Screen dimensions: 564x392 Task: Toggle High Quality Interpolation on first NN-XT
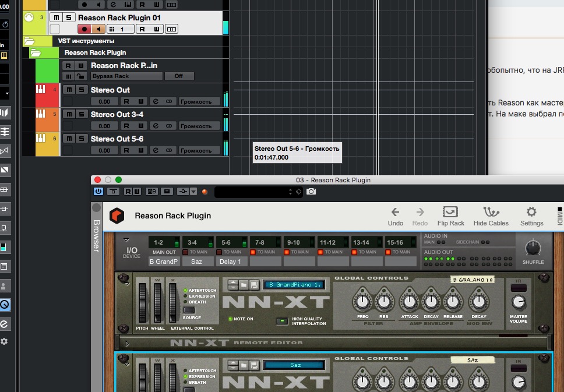pyautogui.click(x=283, y=321)
